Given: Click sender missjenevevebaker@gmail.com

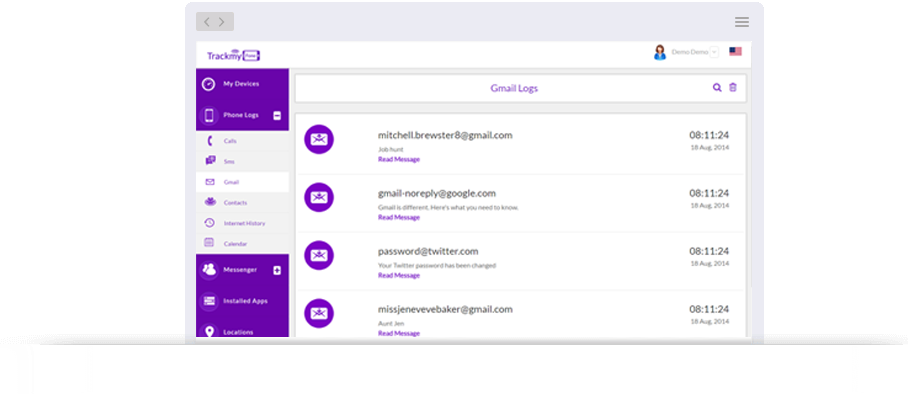Looking at the screenshot, I should 445,309.
